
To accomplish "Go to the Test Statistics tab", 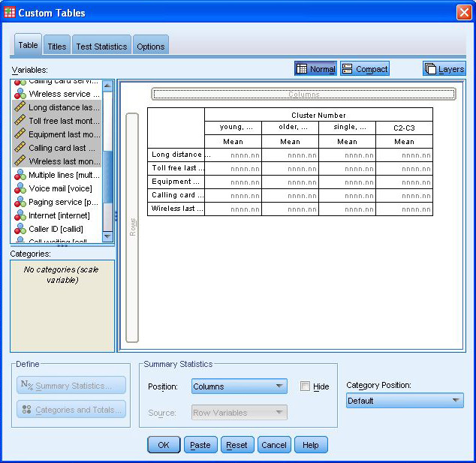I will (x=101, y=46).
